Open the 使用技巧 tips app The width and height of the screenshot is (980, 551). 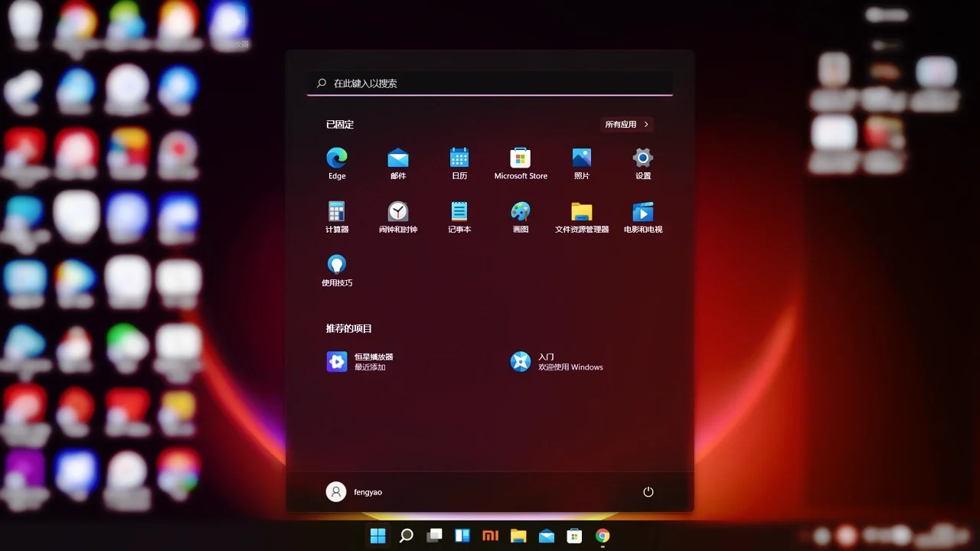(x=337, y=271)
